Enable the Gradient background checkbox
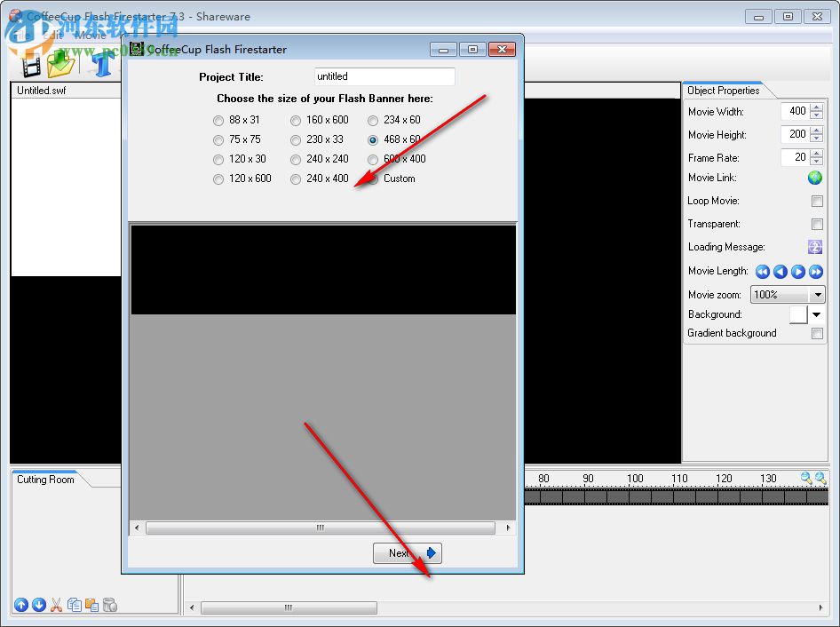Viewport: 840px width, 627px height. [x=817, y=333]
